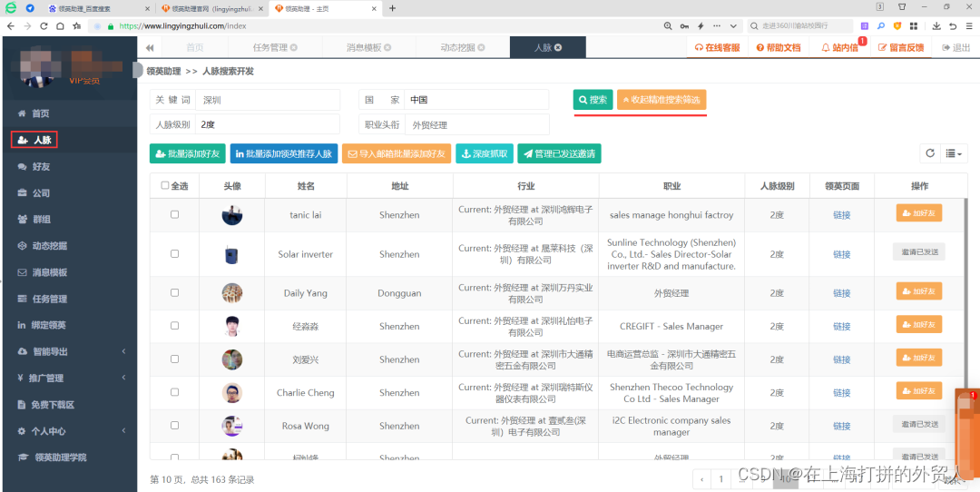Check the box for the 刘爱兴 row
This screenshot has height=492, width=980.
pyautogui.click(x=174, y=359)
